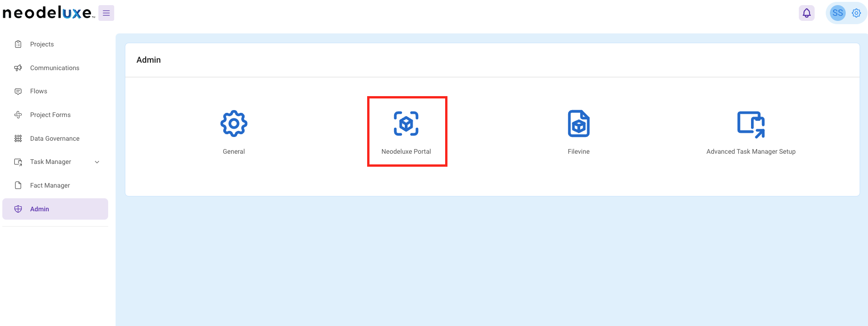This screenshot has height=326, width=868.
Task: Click the Fact Manager file icon
Action: 18,185
